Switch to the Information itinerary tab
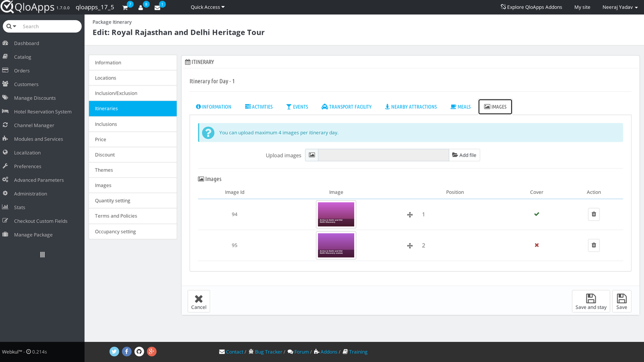This screenshot has width=644, height=362. 213,107
